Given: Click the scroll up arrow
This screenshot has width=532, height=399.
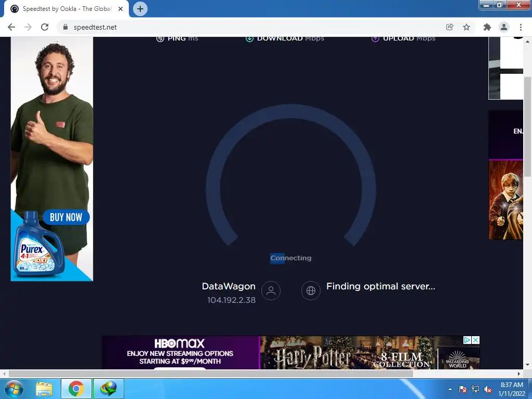Looking at the screenshot, I should click(527, 42).
